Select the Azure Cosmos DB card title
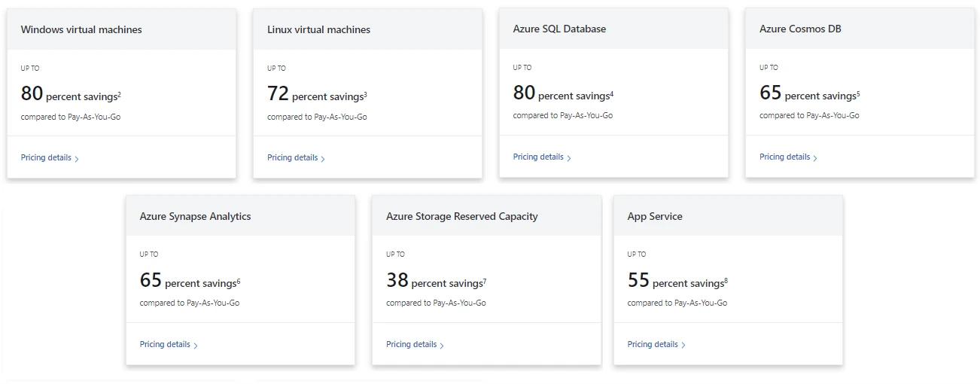 [800, 29]
